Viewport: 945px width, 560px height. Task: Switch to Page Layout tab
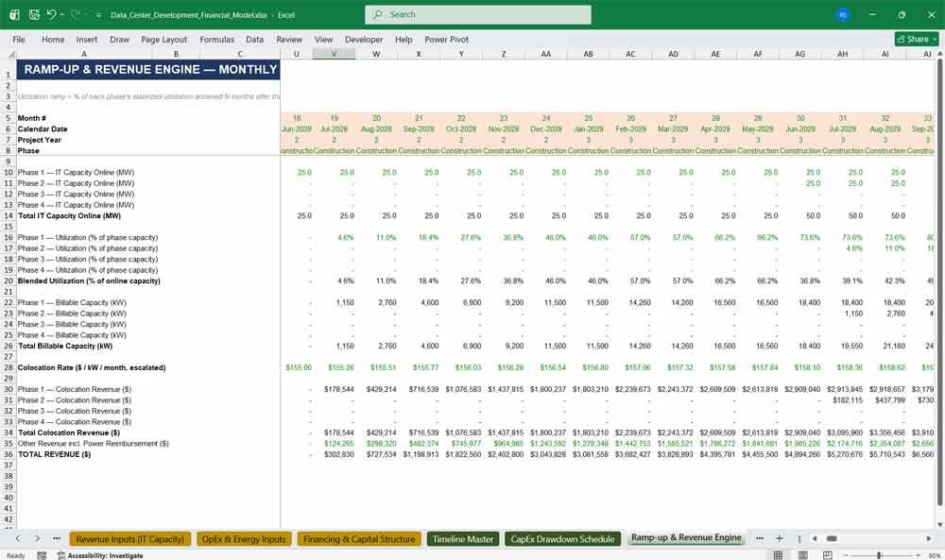pos(163,39)
